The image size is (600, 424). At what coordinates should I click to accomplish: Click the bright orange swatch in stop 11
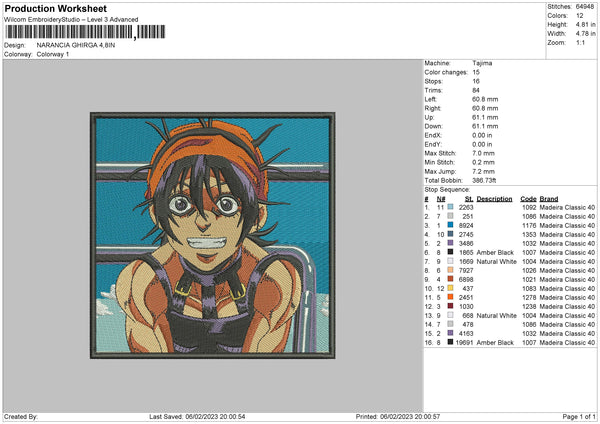(450, 297)
